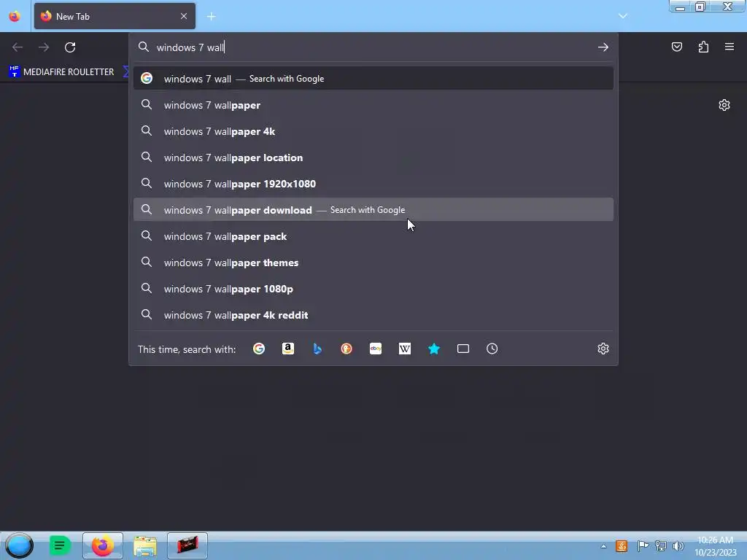This screenshot has height=560, width=747.
Task: Open the Windows Start orb
Action: pyautogui.click(x=19, y=545)
